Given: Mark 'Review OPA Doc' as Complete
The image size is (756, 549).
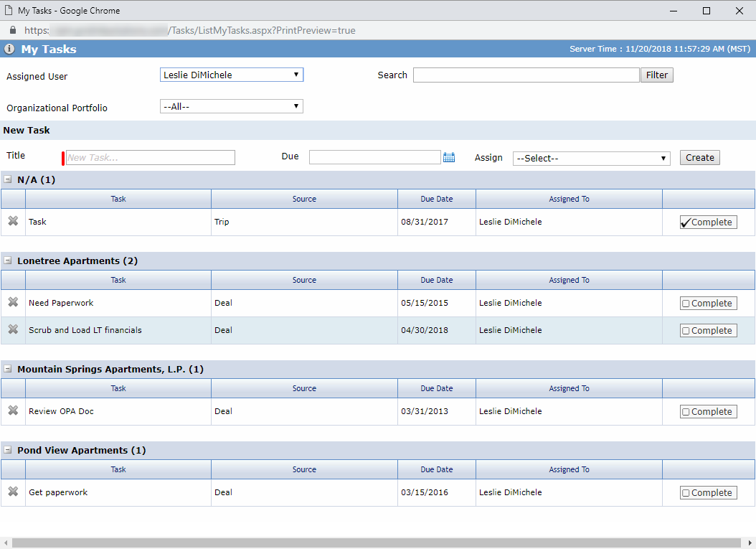Looking at the screenshot, I should click(708, 411).
